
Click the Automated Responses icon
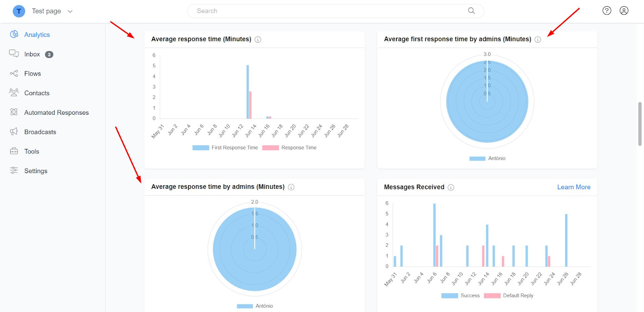(x=14, y=112)
